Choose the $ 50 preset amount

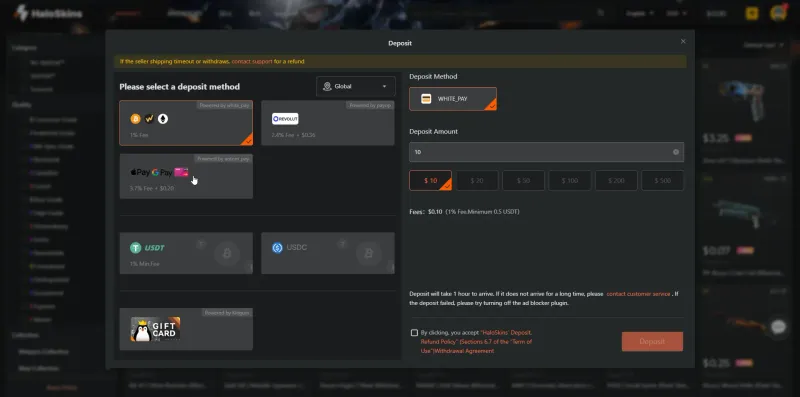(x=523, y=181)
